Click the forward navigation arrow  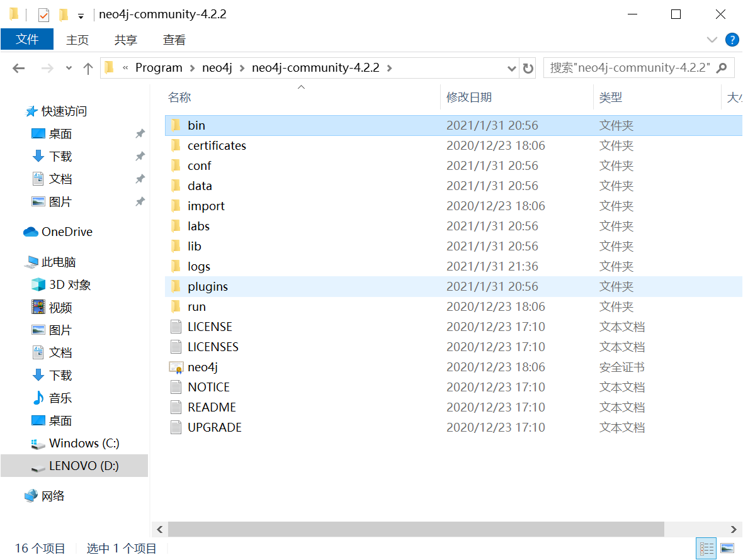point(47,68)
